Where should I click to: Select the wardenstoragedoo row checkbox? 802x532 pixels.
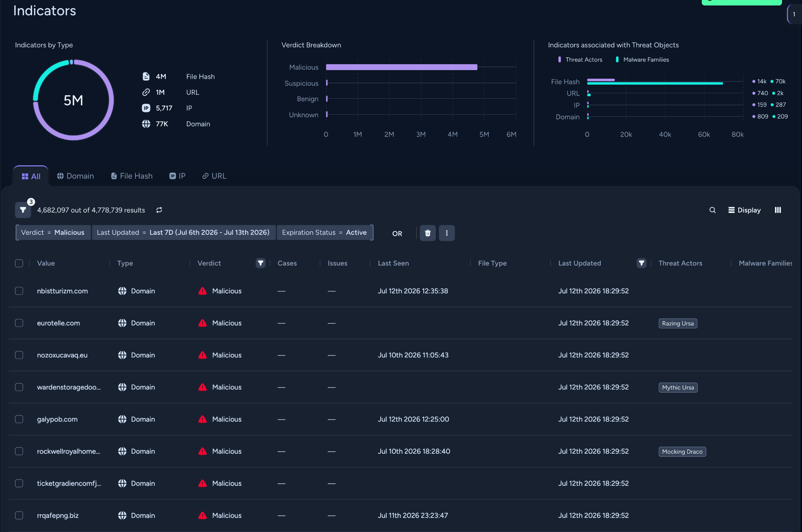click(19, 387)
